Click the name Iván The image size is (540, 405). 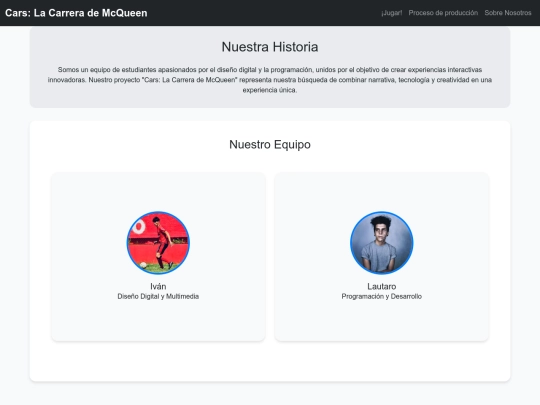tap(158, 286)
